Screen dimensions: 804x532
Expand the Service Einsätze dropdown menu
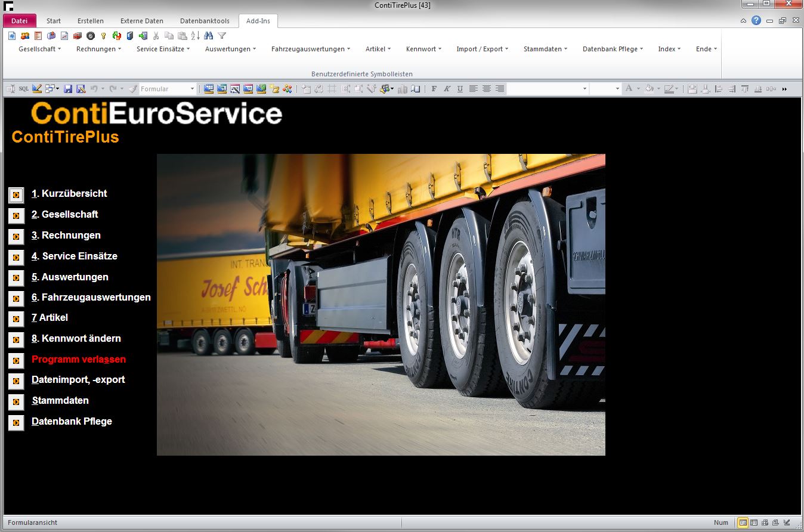click(x=163, y=49)
